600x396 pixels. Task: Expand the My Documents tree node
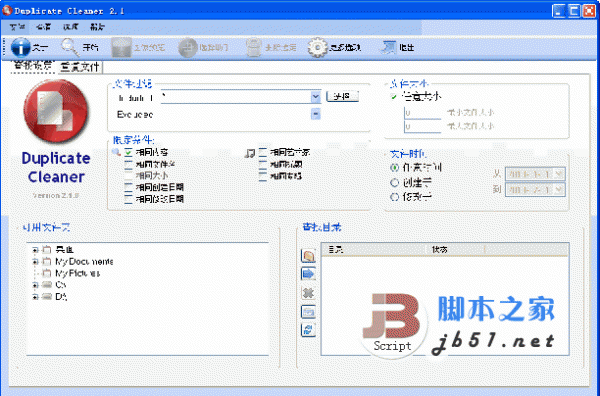(x=35, y=262)
